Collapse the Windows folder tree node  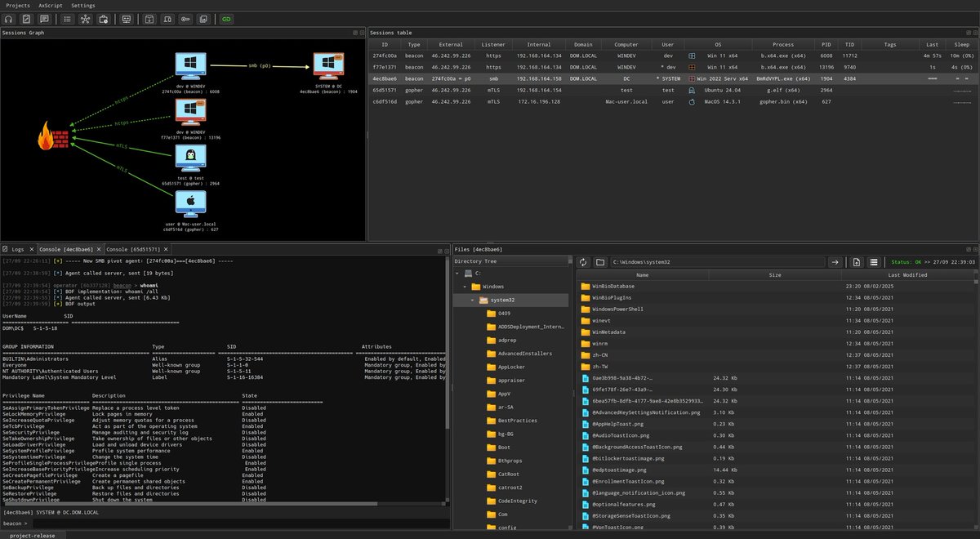click(465, 287)
